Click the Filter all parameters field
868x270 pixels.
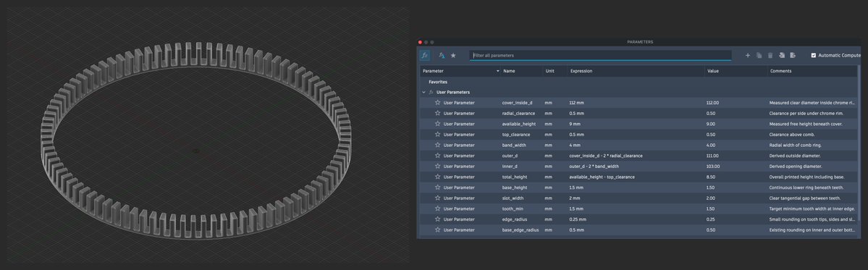click(601, 55)
